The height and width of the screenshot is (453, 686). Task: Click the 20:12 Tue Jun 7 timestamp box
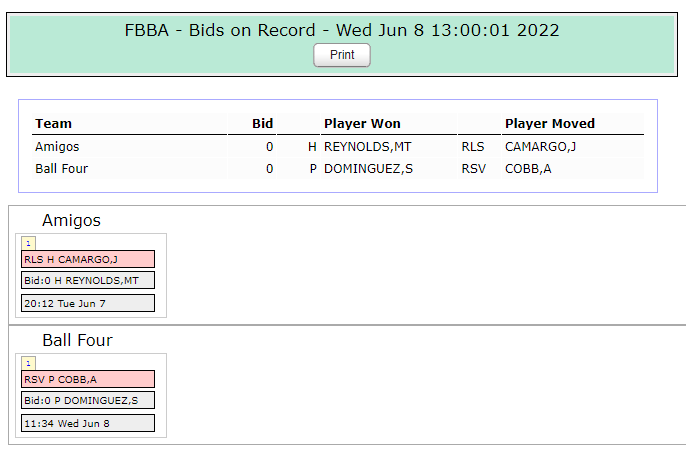pos(88,303)
